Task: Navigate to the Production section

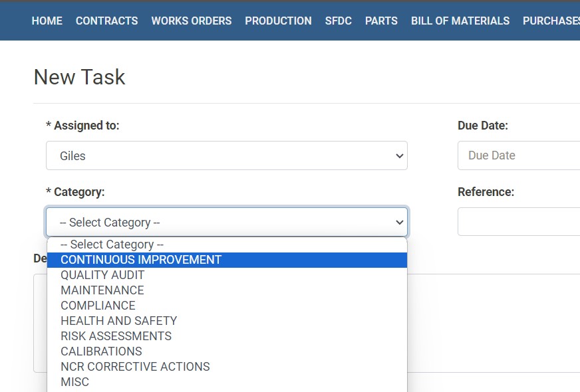Action: click(x=278, y=21)
